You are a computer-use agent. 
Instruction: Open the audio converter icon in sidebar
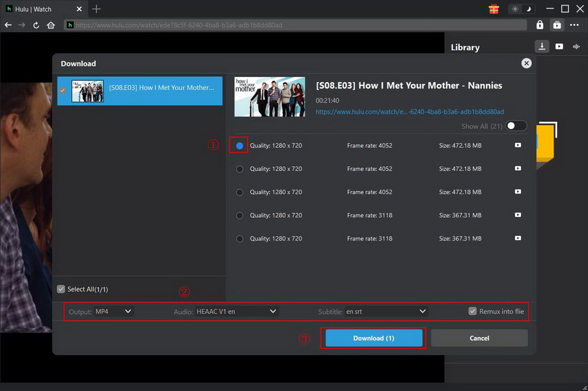pos(576,46)
